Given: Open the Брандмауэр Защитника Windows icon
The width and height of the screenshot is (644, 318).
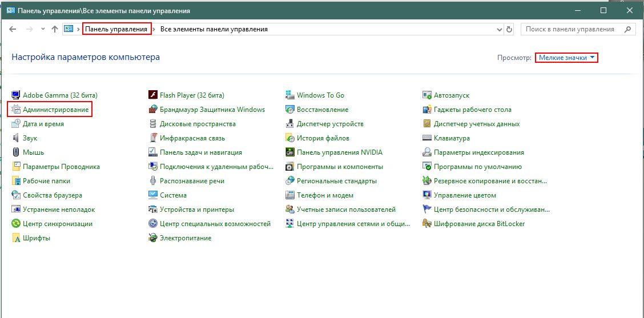Looking at the screenshot, I should 153,110.
